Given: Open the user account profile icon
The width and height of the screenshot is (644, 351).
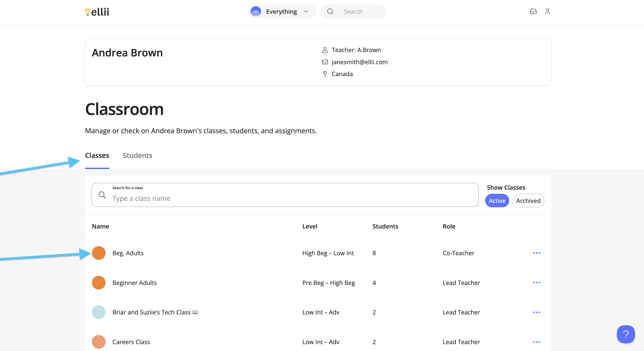Looking at the screenshot, I should pyautogui.click(x=547, y=11).
